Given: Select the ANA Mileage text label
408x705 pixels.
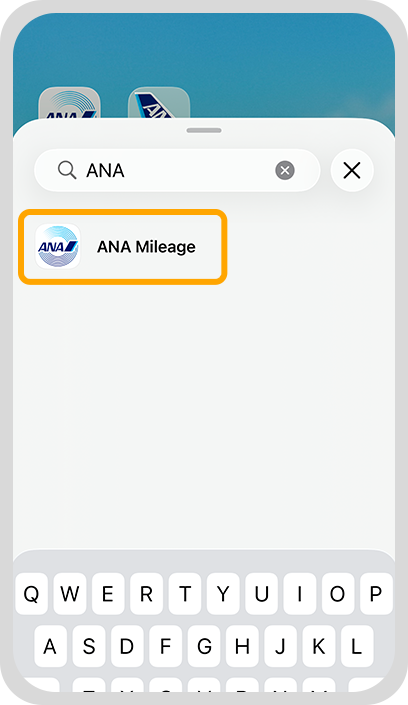Looking at the screenshot, I should pos(146,247).
